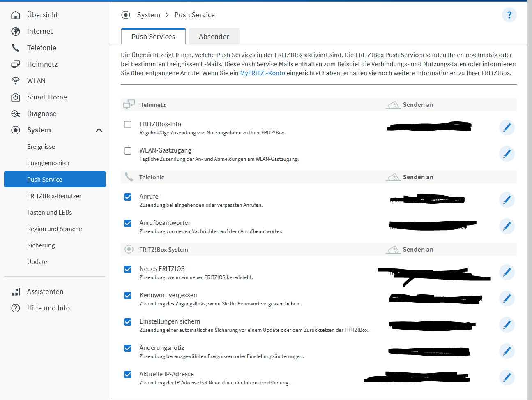Edit the Aktuelle IP-Adresse push service

(x=507, y=377)
